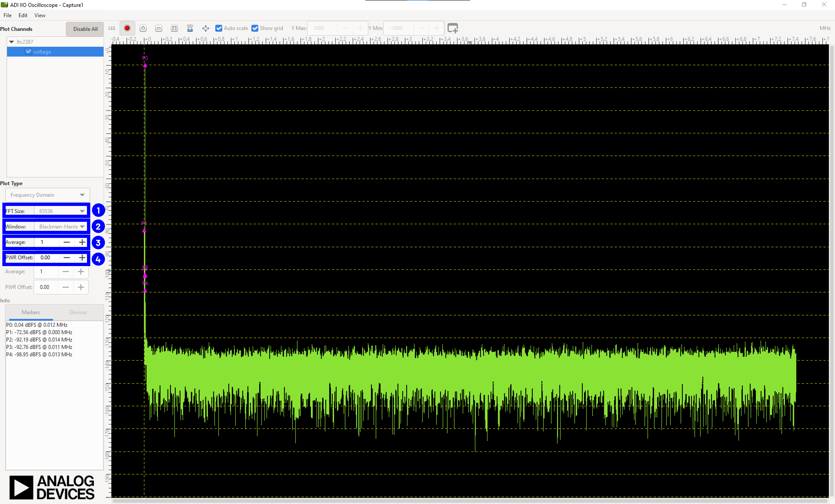Select the P1: -72.56 dBFS marker reading
Image resolution: width=835 pixels, height=504 pixels.
tap(39, 332)
